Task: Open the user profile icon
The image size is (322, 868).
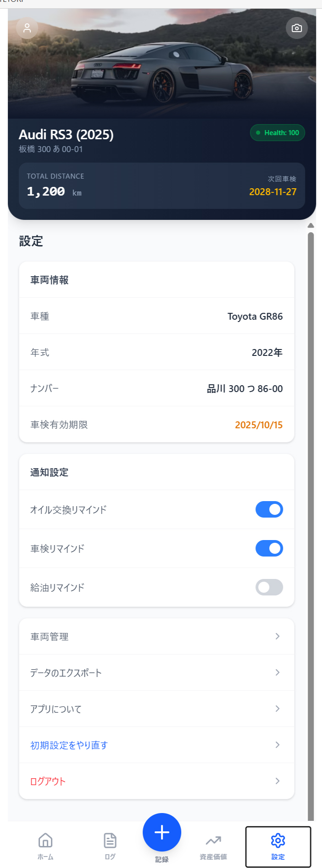Action: (27, 28)
